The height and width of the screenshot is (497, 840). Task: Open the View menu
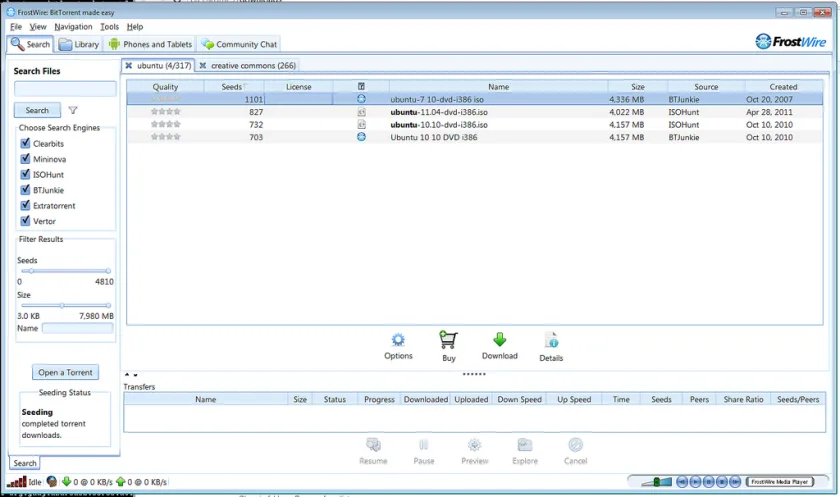tap(38, 26)
